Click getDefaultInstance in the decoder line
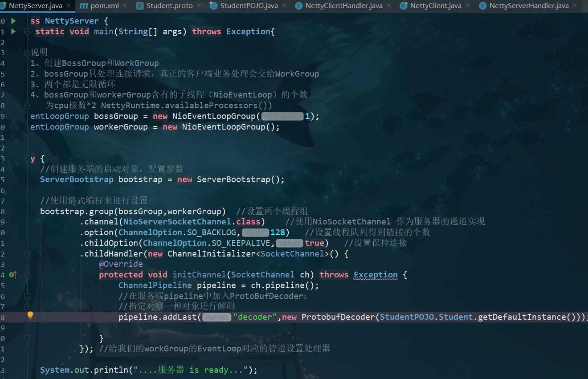 pyautogui.click(x=522, y=317)
